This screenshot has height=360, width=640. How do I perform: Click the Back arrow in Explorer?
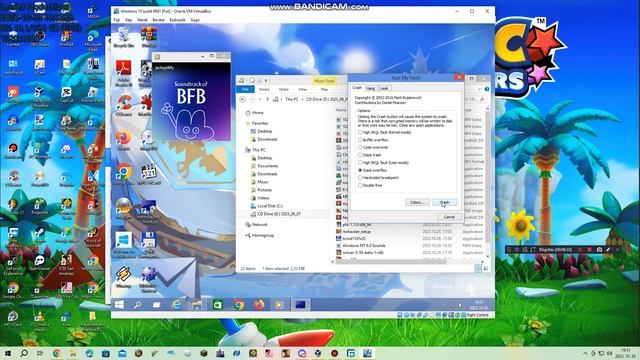(x=242, y=99)
